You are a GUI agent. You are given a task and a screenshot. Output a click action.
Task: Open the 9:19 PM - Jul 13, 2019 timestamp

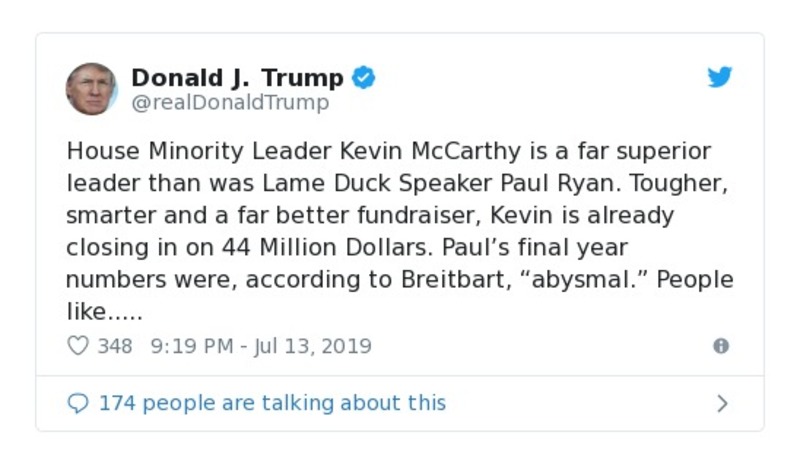[260, 346]
